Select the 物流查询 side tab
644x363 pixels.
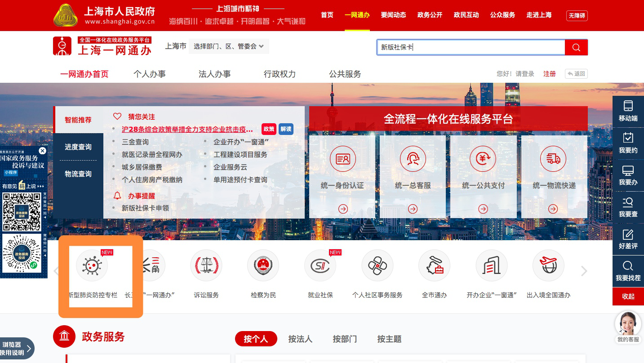click(x=78, y=174)
